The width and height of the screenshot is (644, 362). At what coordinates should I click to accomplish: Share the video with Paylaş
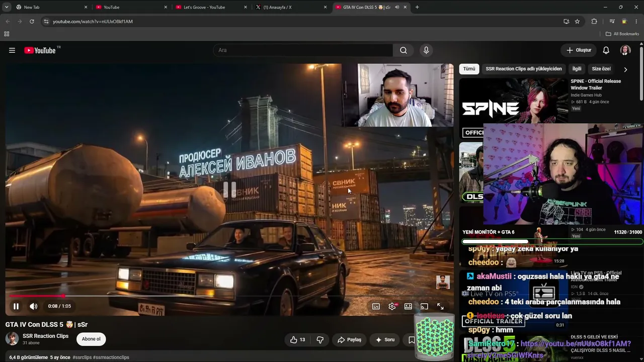tap(350, 340)
